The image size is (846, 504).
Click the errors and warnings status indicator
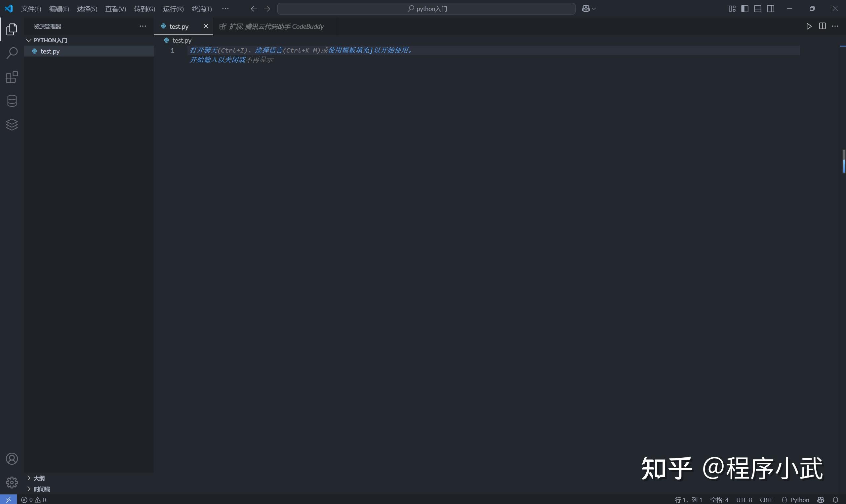(x=34, y=500)
